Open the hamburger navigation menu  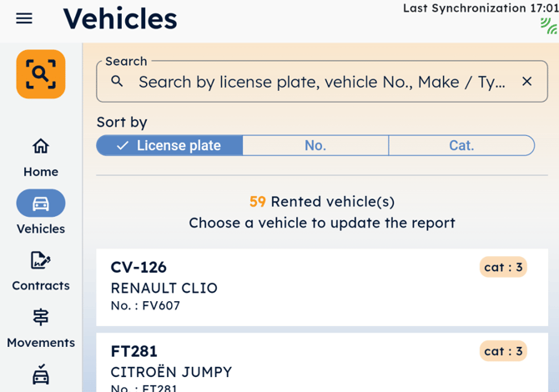coord(24,18)
